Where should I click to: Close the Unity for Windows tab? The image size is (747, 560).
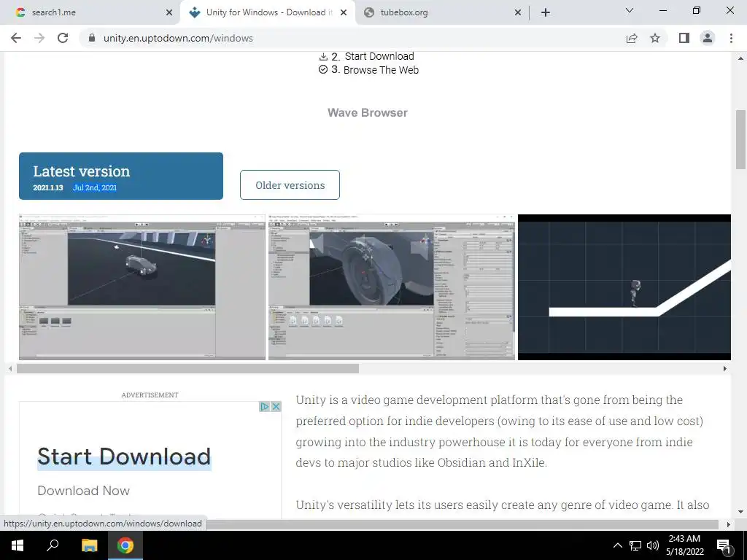pyautogui.click(x=344, y=12)
